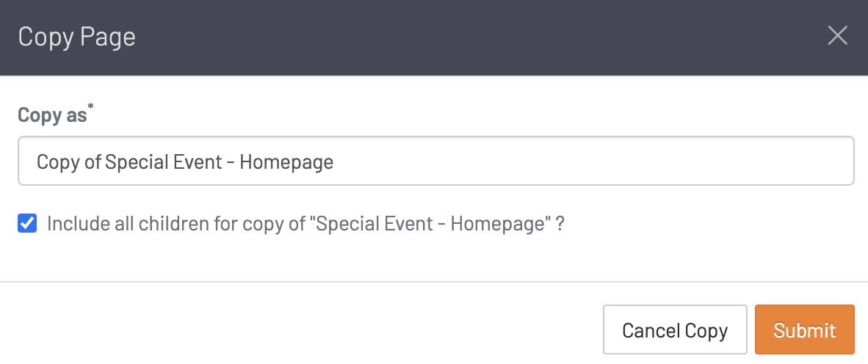This screenshot has height=364, width=868.
Task: Click the X icon in the dialog header
Action: [837, 36]
